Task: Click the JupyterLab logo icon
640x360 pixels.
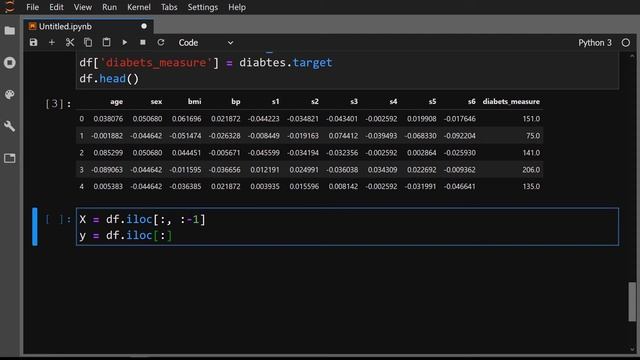Action: [x=9, y=7]
